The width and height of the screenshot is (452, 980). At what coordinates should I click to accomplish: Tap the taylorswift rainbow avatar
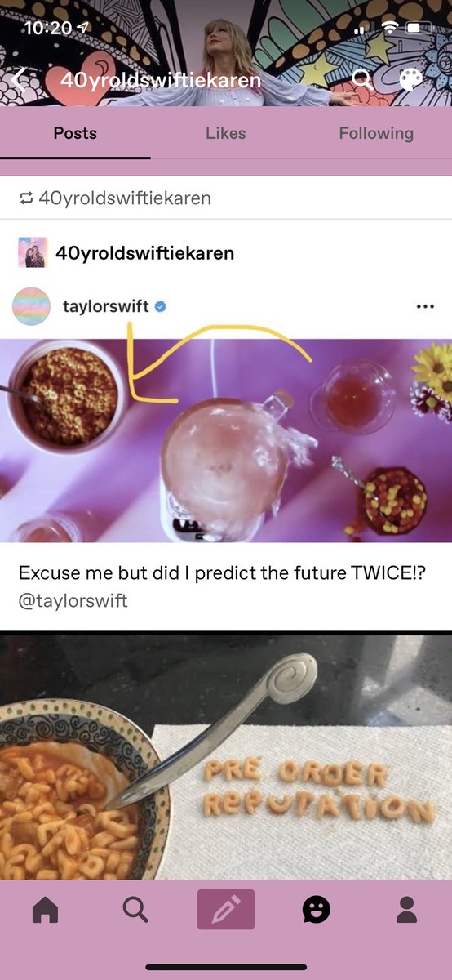click(32, 306)
